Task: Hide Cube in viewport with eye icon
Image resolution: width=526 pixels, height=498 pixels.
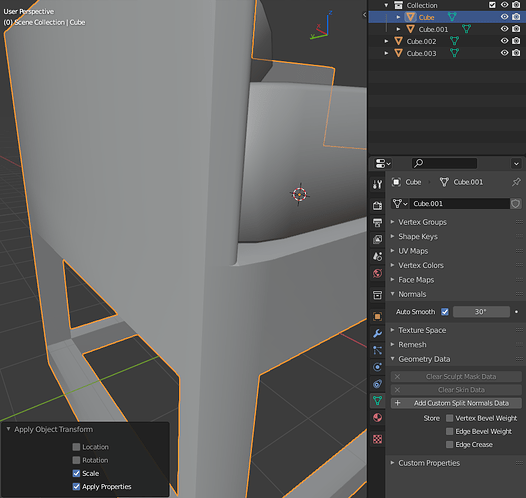Action: pyautogui.click(x=505, y=17)
